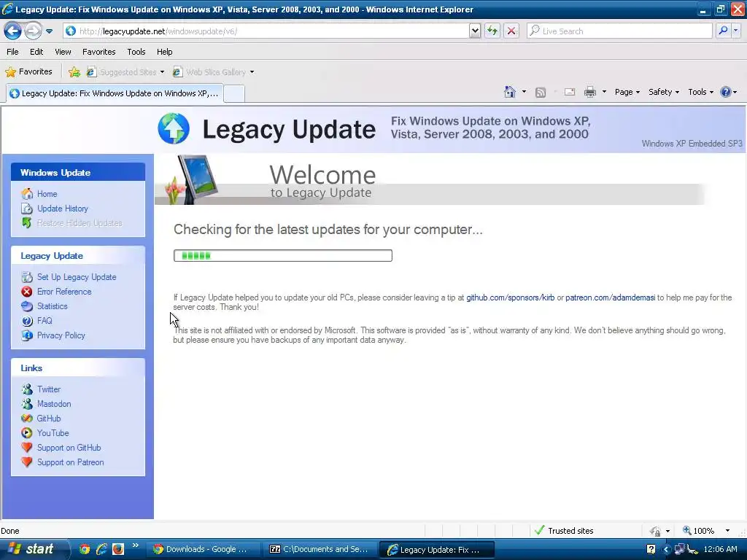Click the address bar URL field
The width and height of the screenshot is (747, 560).
266,31
